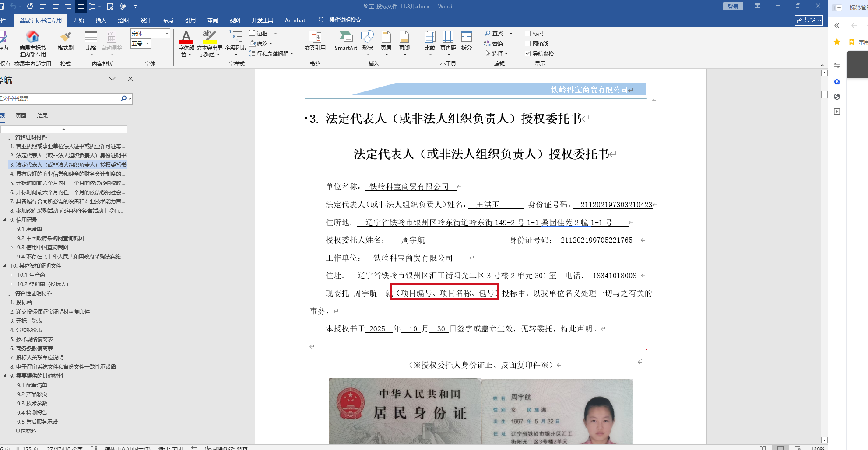Click the 共享 share button
This screenshot has height=450, width=868.
[x=809, y=20]
